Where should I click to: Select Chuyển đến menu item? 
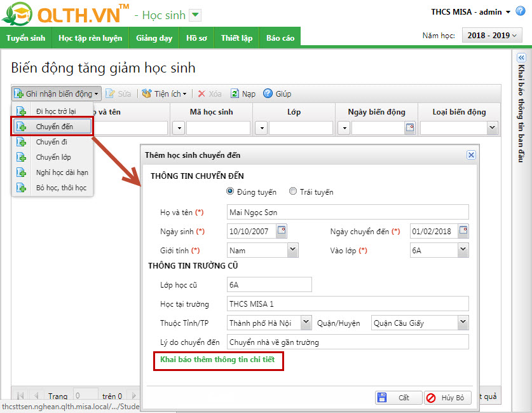point(52,127)
